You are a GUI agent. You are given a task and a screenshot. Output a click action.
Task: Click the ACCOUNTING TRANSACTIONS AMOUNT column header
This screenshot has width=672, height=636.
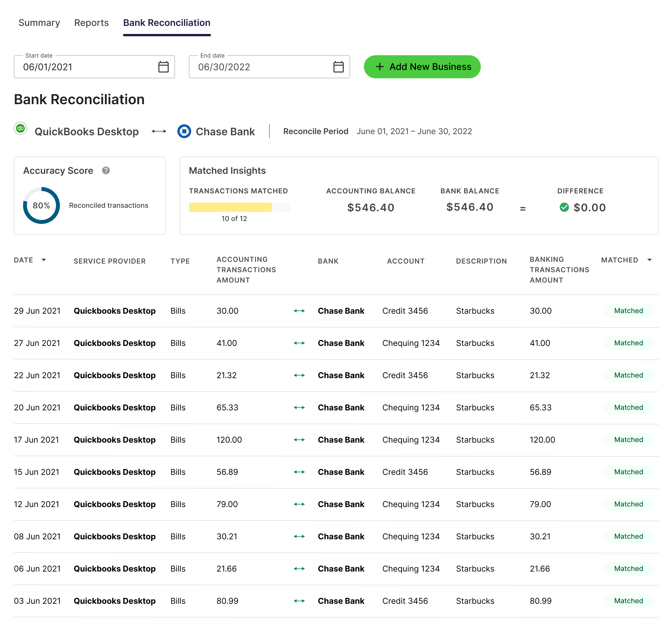click(x=246, y=270)
